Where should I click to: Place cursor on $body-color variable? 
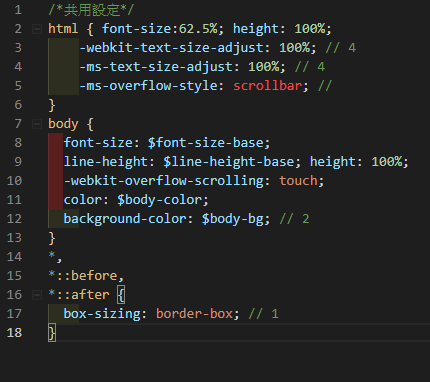point(160,200)
